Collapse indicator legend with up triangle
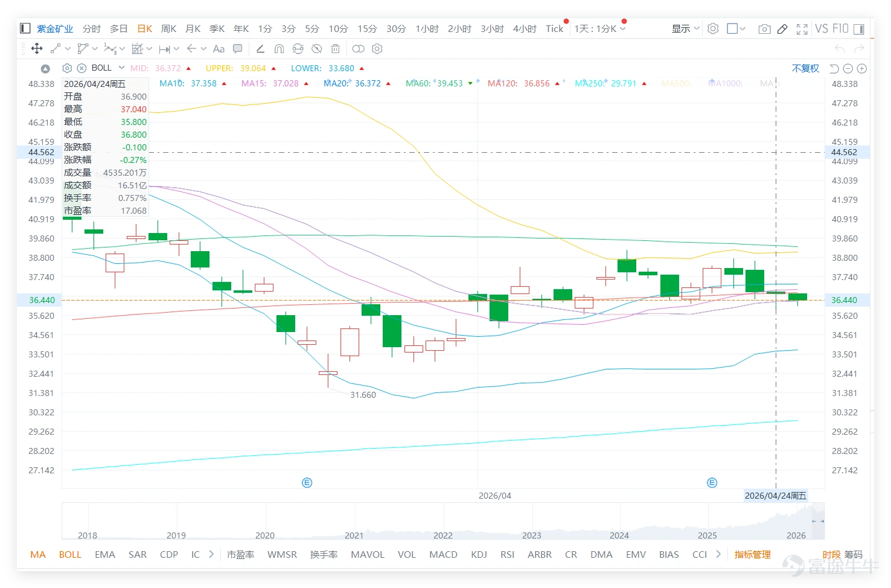Viewport: 891px width, 588px height. 45,68
